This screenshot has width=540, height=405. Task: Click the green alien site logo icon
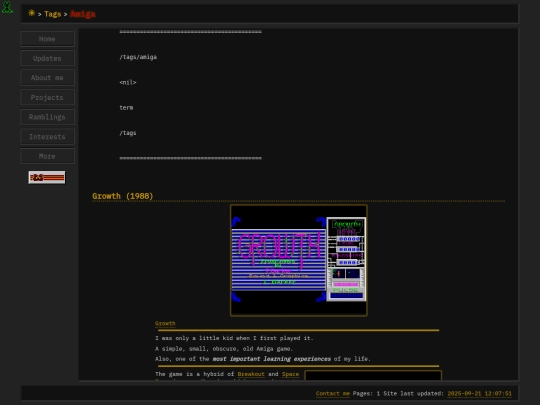coord(7,7)
